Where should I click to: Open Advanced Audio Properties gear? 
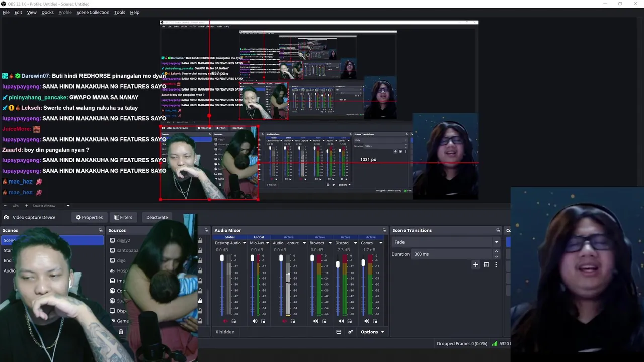351,332
